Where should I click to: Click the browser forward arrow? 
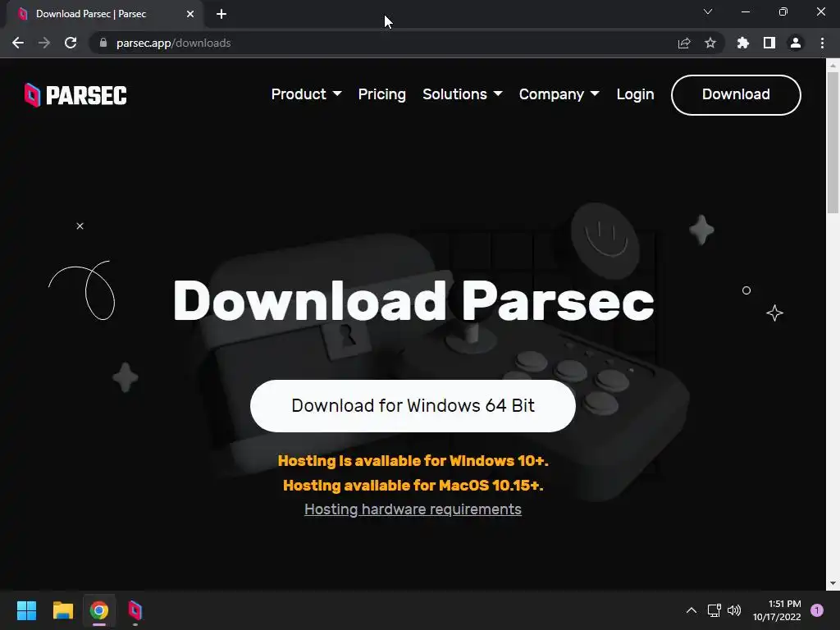tap(44, 43)
